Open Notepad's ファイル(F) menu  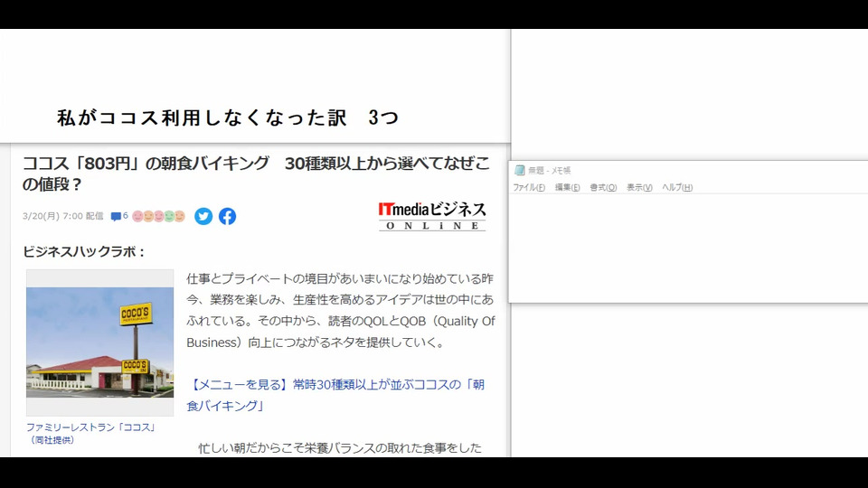coord(529,188)
